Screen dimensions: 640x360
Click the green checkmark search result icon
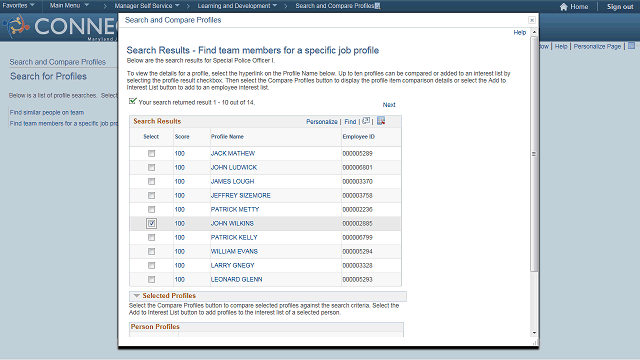click(x=132, y=101)
